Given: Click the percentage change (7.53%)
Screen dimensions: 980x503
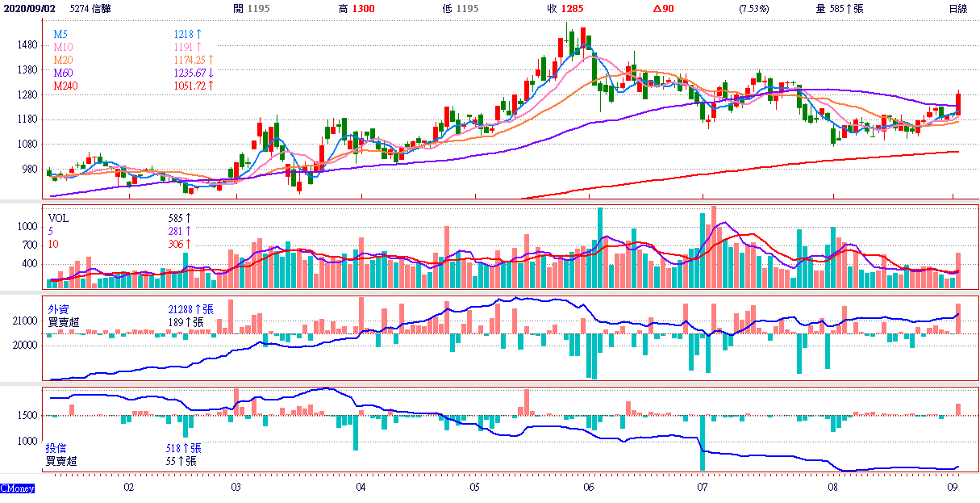Looking at the screenshot, I should coord(753,9).
